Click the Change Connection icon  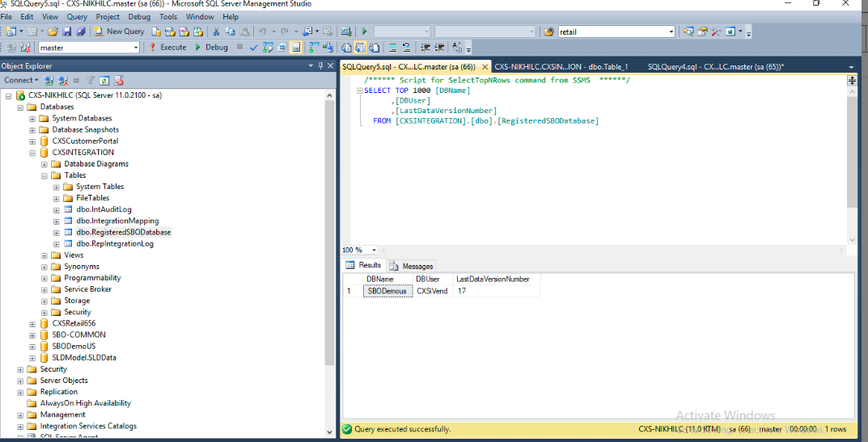click(25, 48)
